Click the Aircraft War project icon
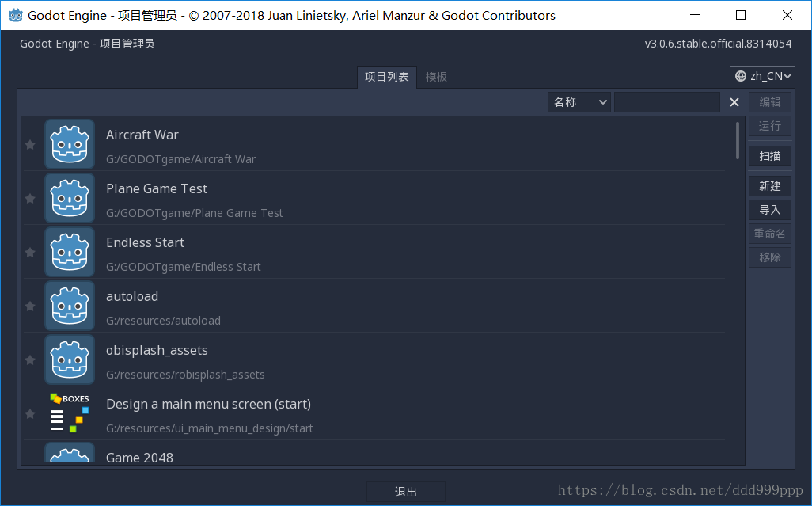812x506 pixels. (70, 144)
